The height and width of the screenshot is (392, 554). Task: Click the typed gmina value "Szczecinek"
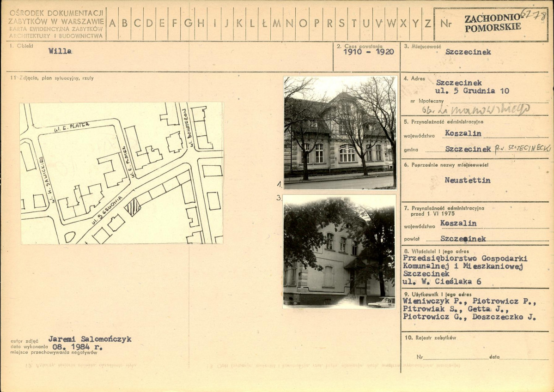point(468,149)
